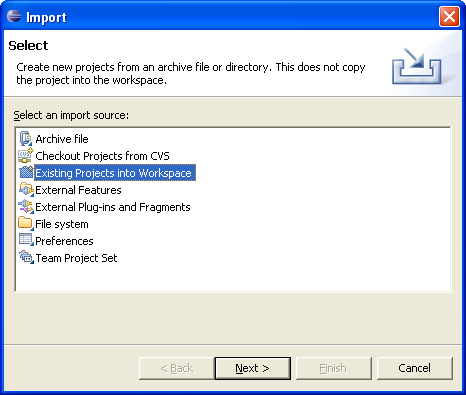Viewport: 466px width, 395px height.
Task: Click the Team Project Set icon
Action: pos(26,257)
